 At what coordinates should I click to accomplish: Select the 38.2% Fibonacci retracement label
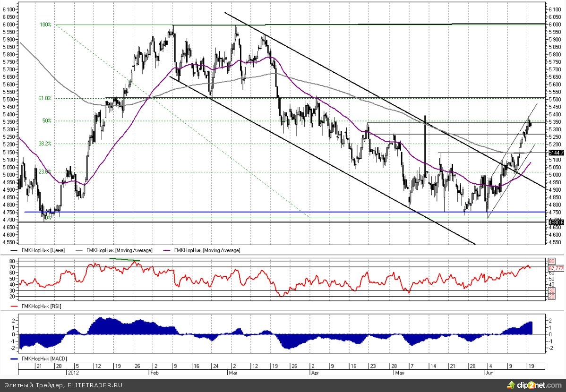click(x=45, y=144)
